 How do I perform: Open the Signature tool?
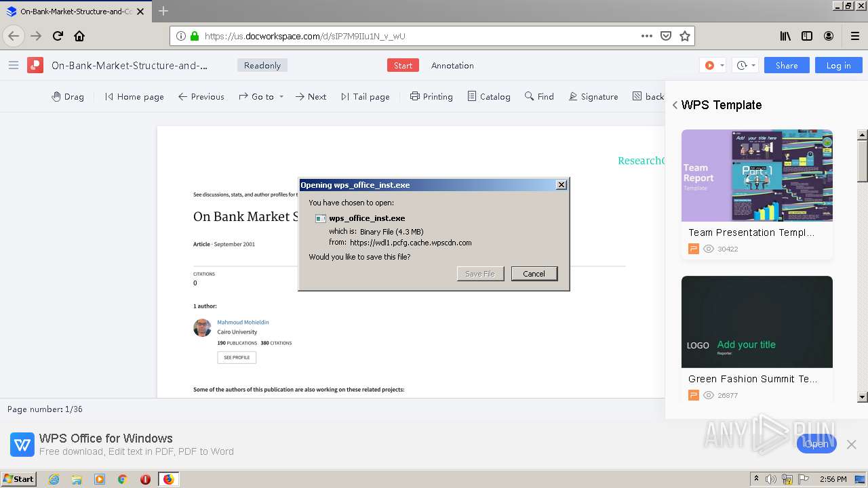[593, 96]
